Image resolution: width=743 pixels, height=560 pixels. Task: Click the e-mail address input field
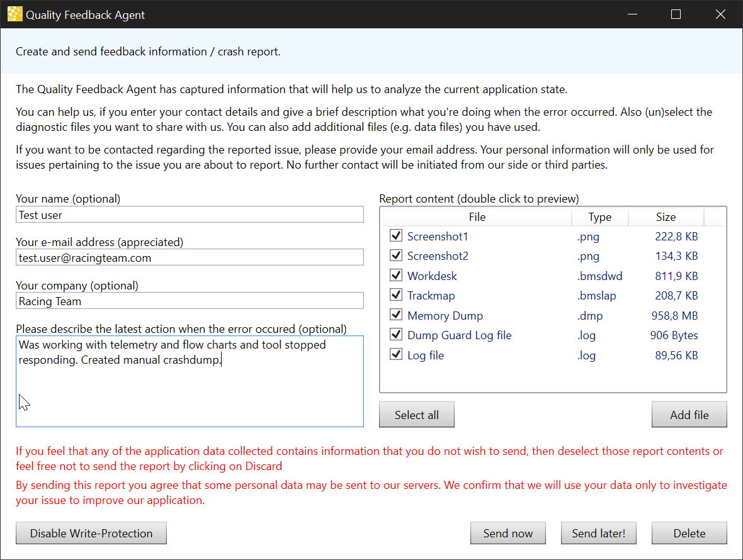[x=190, y=257]
